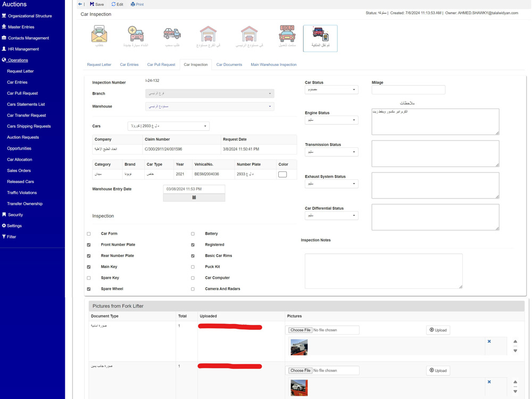This screenshot has height=399, width=532.
Task: Open HR Management sidebar menu
Action: pyautogui.click(x=23, y=49)
